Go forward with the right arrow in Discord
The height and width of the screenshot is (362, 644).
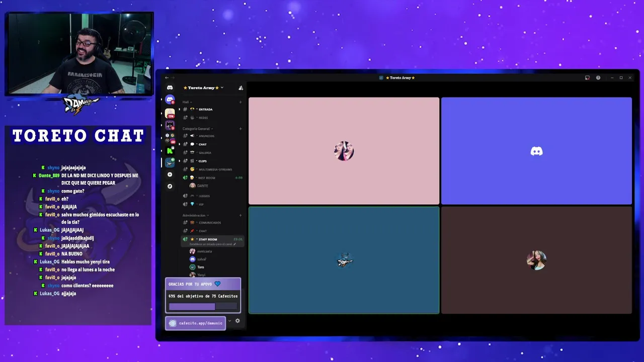point(174,77)
